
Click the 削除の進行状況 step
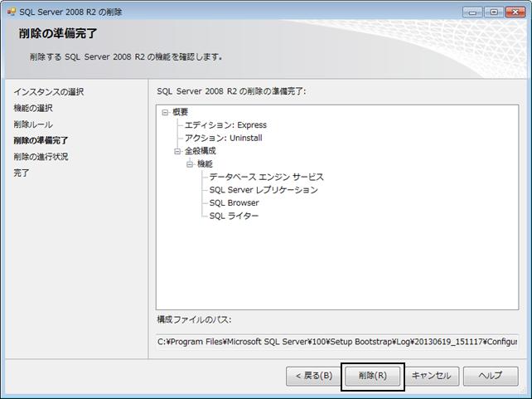[41, 157]
